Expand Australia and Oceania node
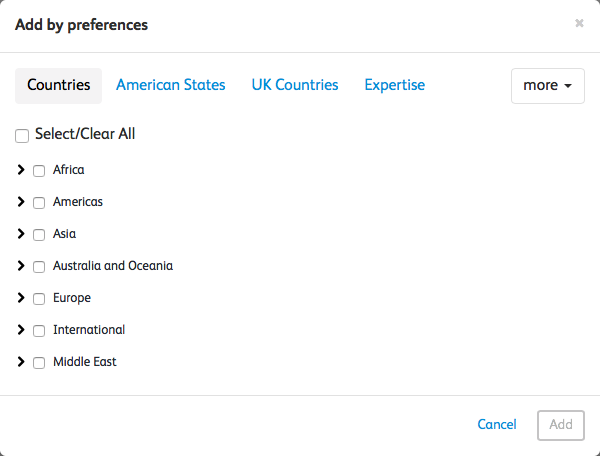Screen dimensions: 600x456 click(21, 266)
